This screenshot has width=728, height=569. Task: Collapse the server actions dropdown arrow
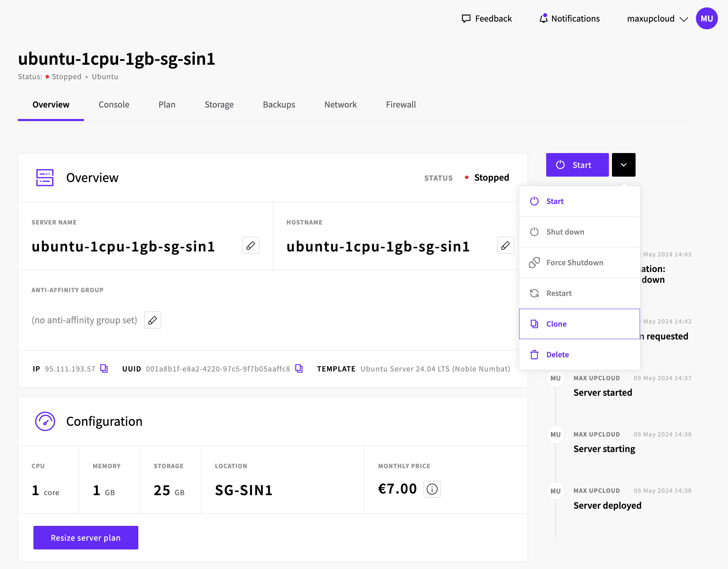pyautogui.click(x=624, y=165)
